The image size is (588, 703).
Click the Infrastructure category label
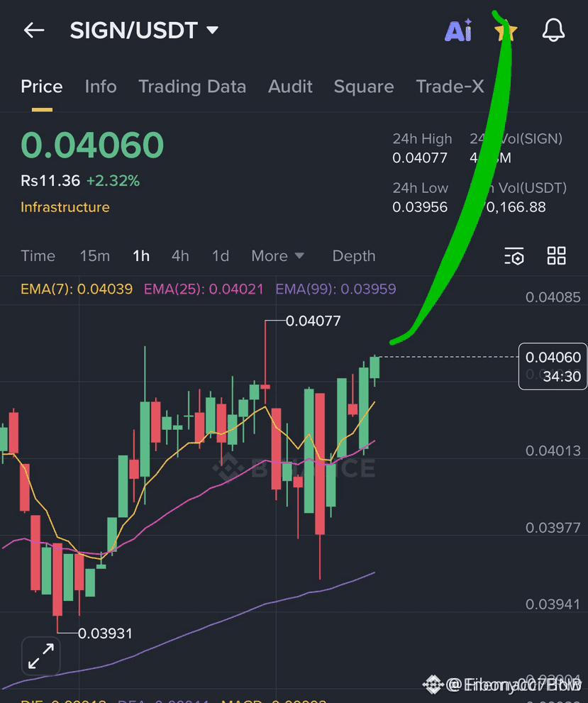tap(65, 206)
